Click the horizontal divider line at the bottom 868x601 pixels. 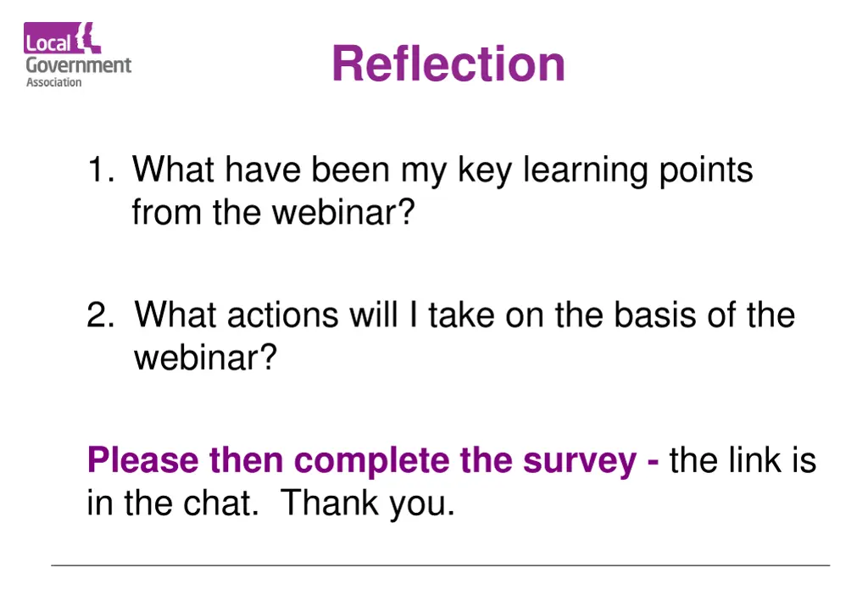coord(441,565)
